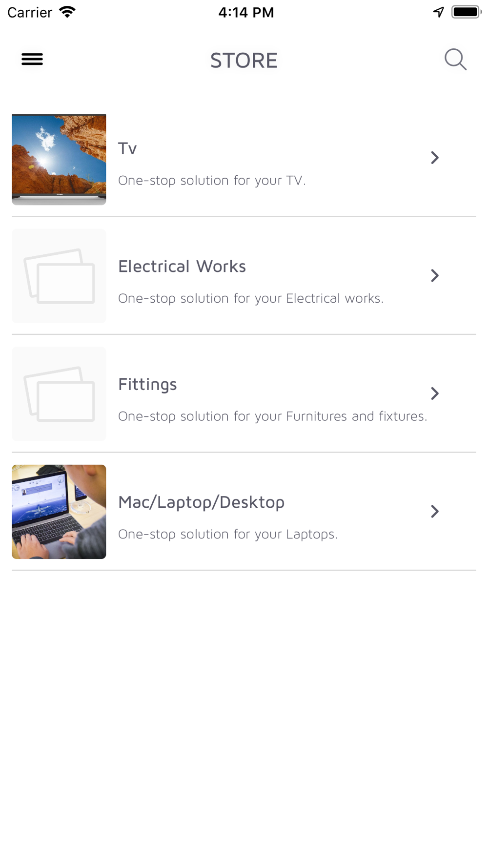
Task: Tap "One-stop solution for your TV." description
Action: (x=212, y=181)
